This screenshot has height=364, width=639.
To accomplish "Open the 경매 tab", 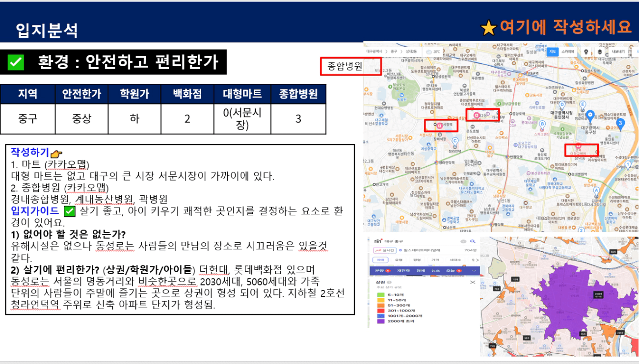I will coord(421,271).
